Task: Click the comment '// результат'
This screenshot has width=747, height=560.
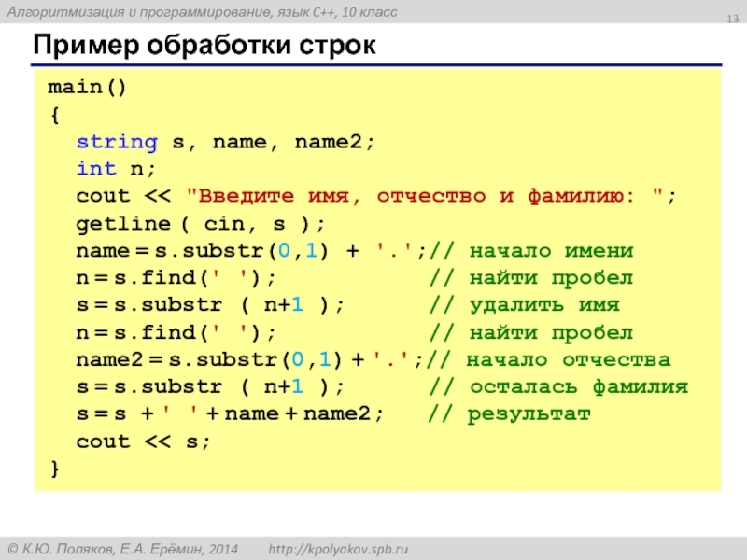Action: [509, 414]
